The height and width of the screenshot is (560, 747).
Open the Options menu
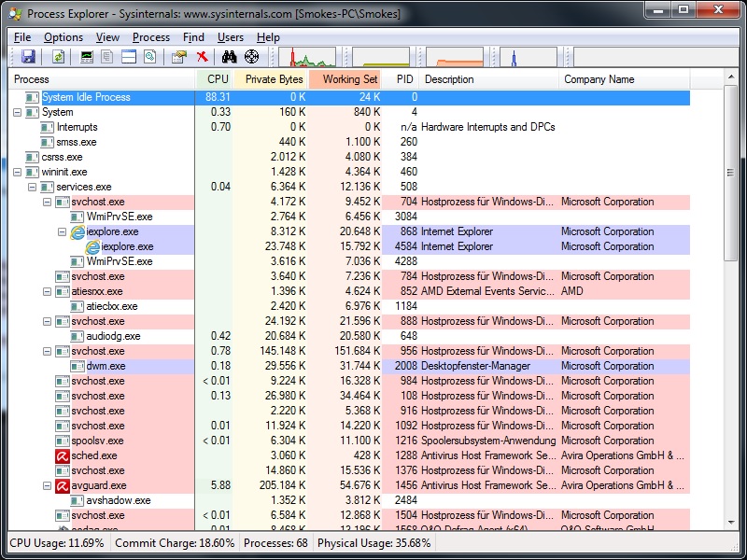pos(63,37)
